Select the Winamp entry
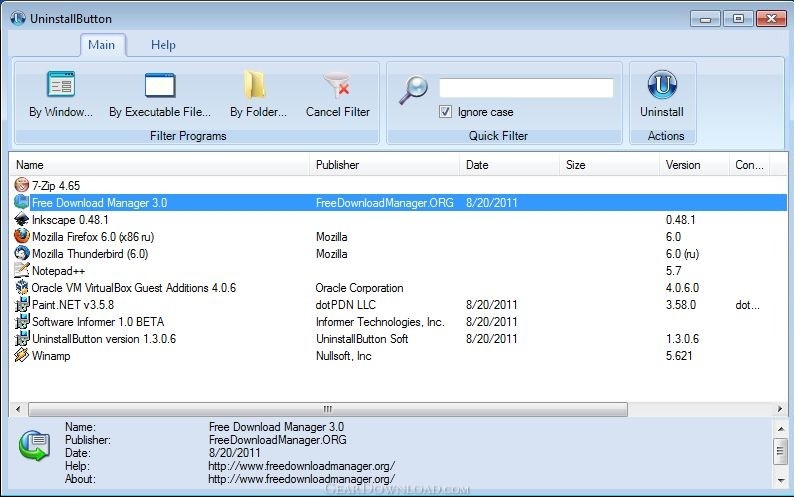The height and width of the screenshot is (497, 794). 51,356
